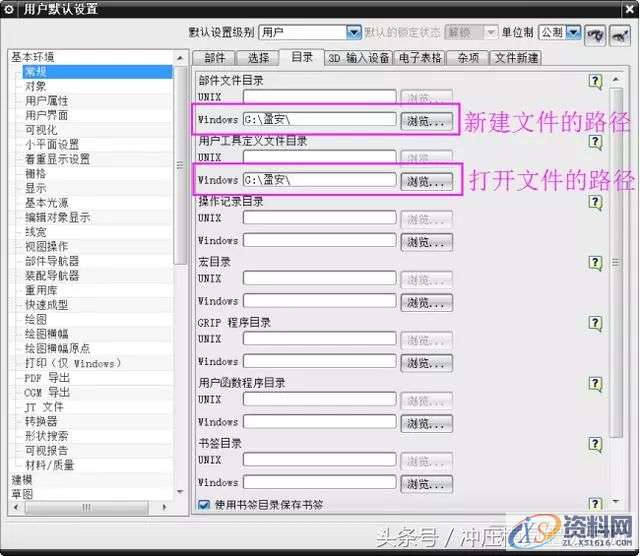Select 转换器 tree item

pyautogui.click(x=41, y=421)
